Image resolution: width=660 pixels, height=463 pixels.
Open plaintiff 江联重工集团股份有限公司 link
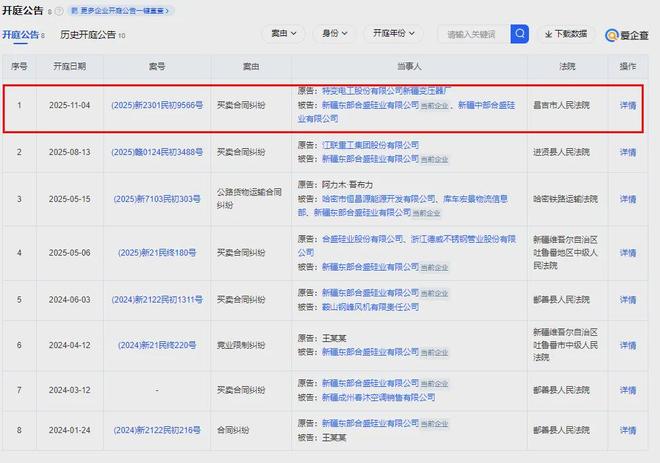pos(370,145)
